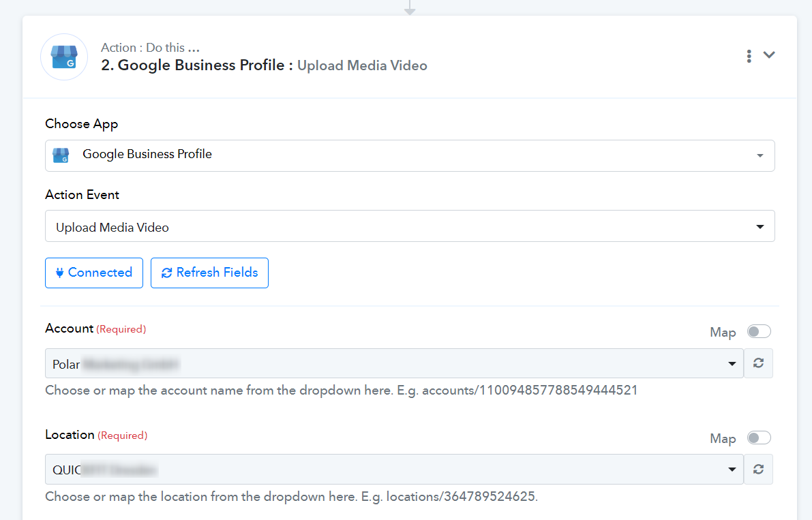
Task: Open the three-dot step options menu
Action: 749,56
